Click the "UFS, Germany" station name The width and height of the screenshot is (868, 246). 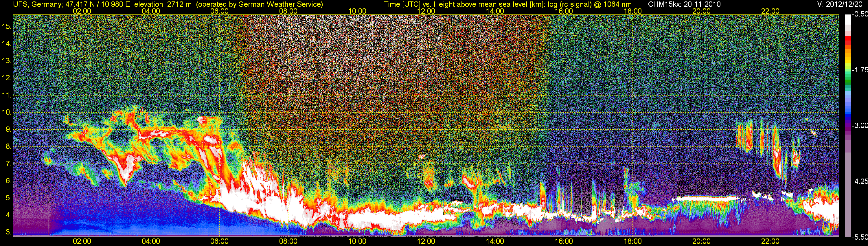tap(37, 4)
